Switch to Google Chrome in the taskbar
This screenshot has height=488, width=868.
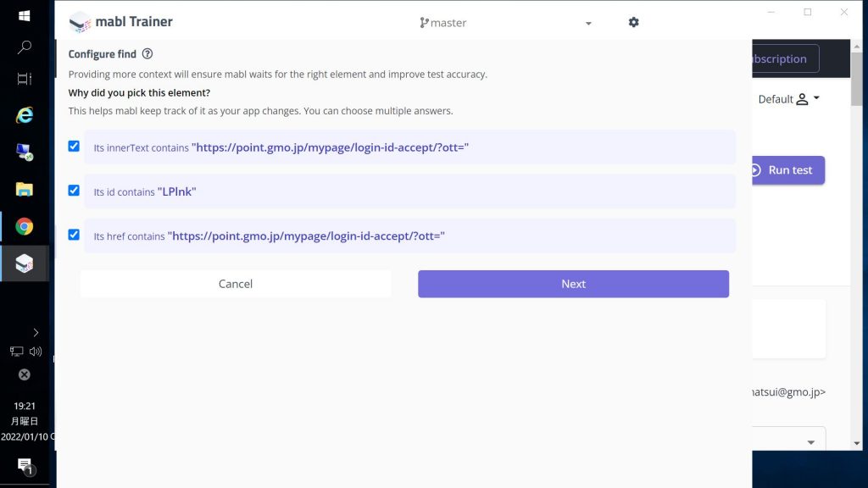(x=25, y=226)
